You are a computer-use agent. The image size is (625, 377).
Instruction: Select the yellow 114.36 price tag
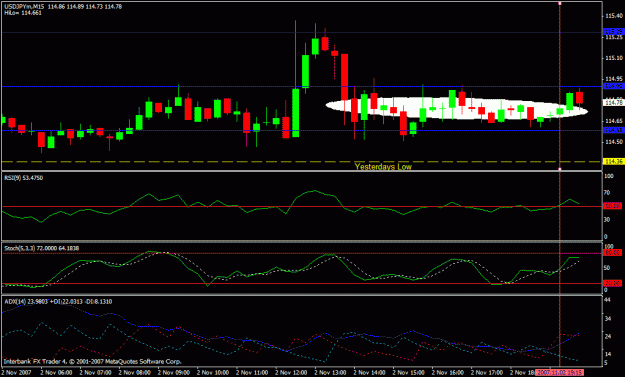(614, 161)
